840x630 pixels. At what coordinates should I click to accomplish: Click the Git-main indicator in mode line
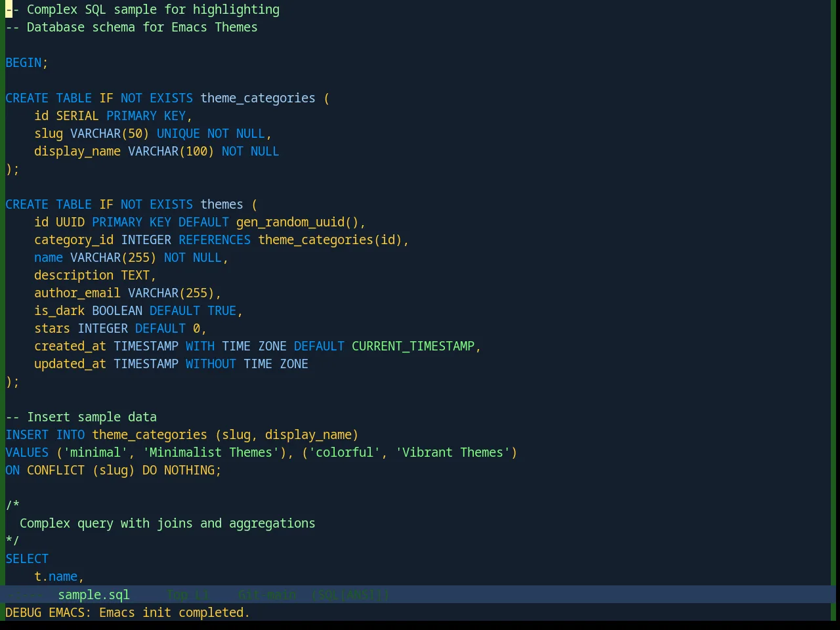coord(267,595)
